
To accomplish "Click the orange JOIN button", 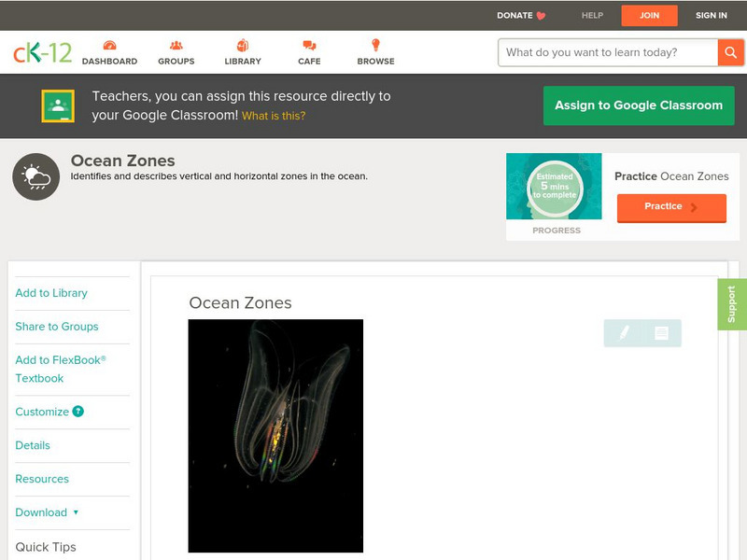I will pyautogui.click(x=649, y=16).
